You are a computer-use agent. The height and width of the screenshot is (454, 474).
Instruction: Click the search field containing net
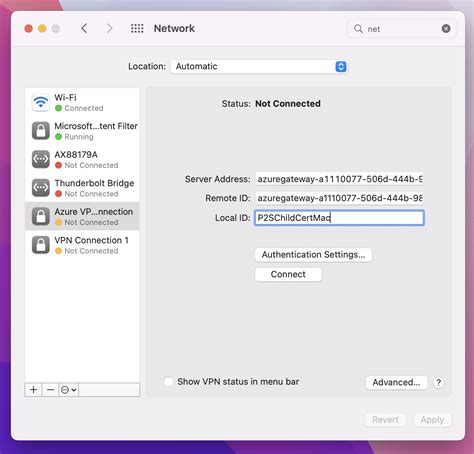click(x=402, y=29)
